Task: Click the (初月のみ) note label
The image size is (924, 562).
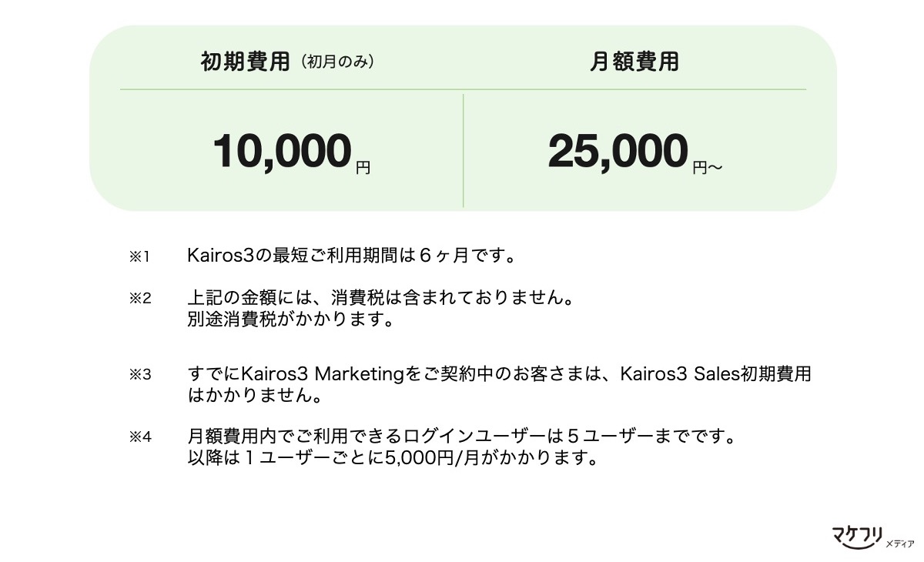Action: point(337,62)
